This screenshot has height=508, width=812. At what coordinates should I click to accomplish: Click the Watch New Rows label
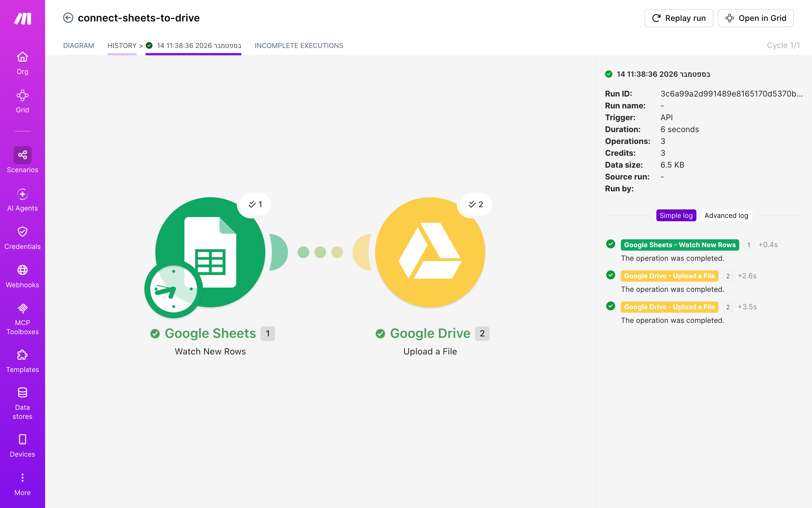(210, 351)
